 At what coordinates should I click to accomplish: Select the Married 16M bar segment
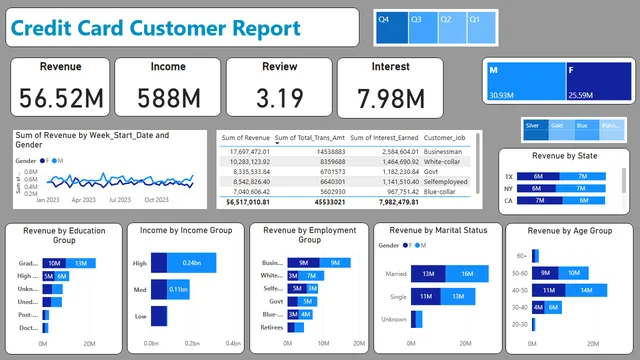click(467, 274)
